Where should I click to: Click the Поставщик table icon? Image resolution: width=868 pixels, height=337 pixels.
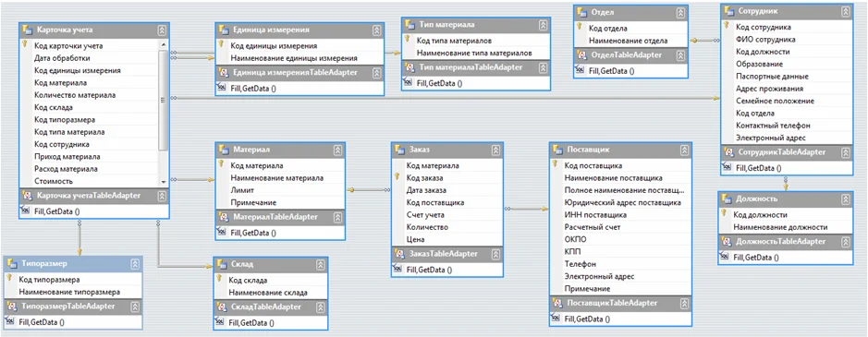pyautogui.click(x=556, y=149)
